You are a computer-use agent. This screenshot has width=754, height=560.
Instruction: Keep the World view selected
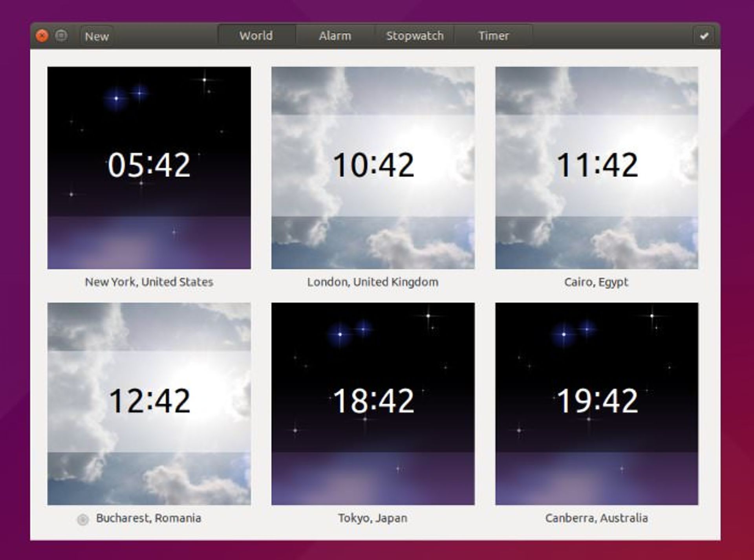tap(256, 35)
